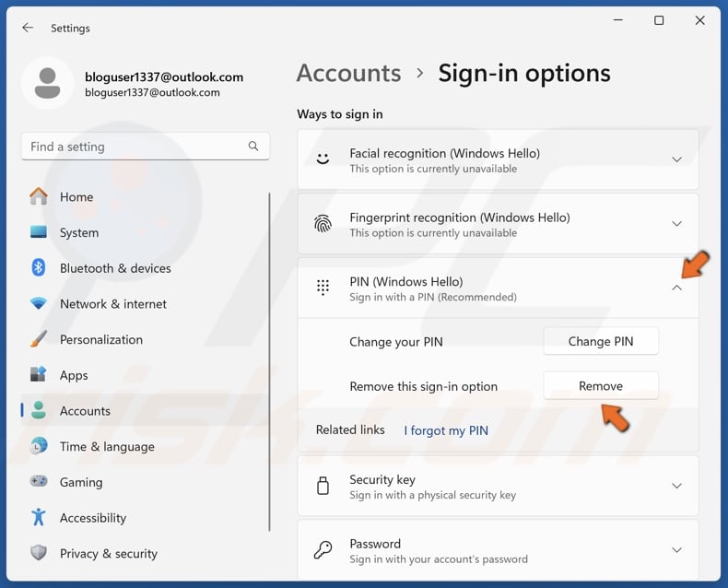
Task: Maximize the Settings window
Action: pyautogui.click(x=659, y=20)
